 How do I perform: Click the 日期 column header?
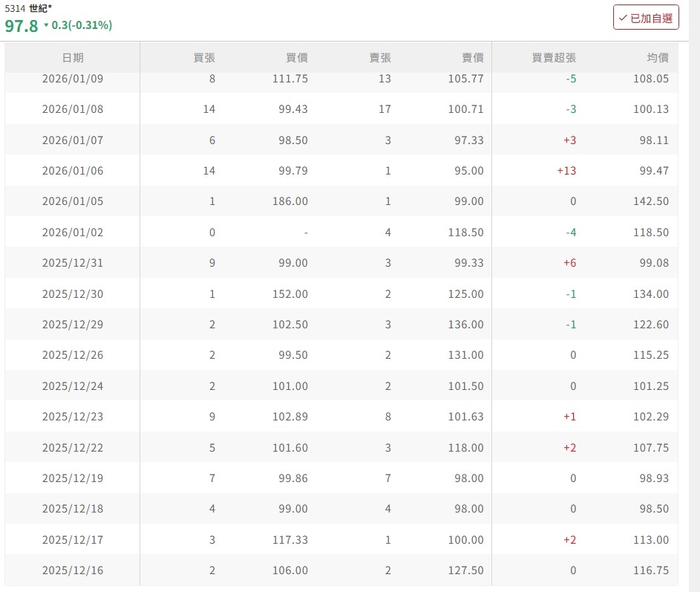click(73, 58)
